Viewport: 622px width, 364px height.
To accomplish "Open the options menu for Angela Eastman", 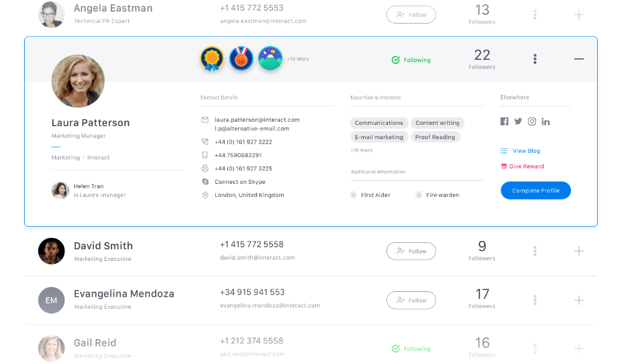I will [x=535, y=15].
